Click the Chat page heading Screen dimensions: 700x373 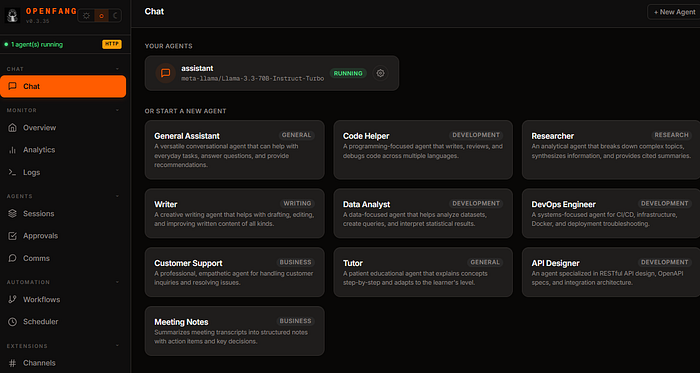[x=154, y=12]
